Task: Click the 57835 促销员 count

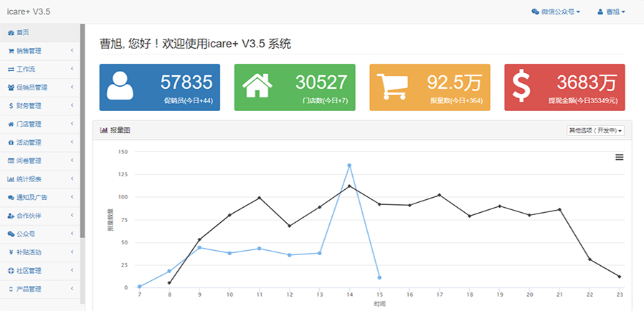Action: coord(186,82)
